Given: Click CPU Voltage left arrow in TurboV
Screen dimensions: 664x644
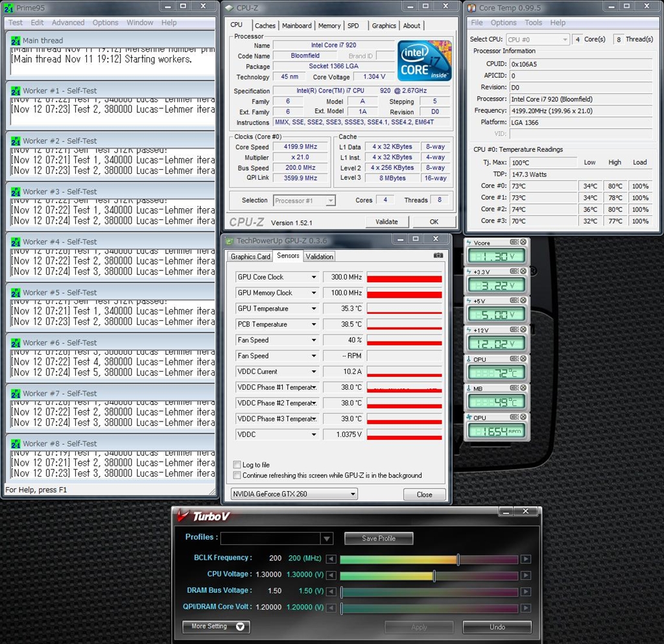Looking at the screenshot, I should click(x=331, y=576).
